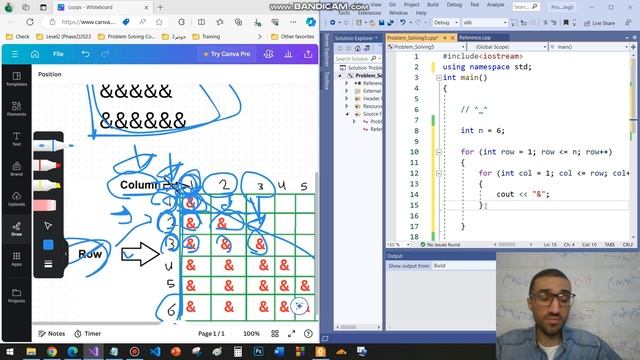Open Projects panel in Canva sidebar
The image size is (640, 360).
tap(16, 296)
